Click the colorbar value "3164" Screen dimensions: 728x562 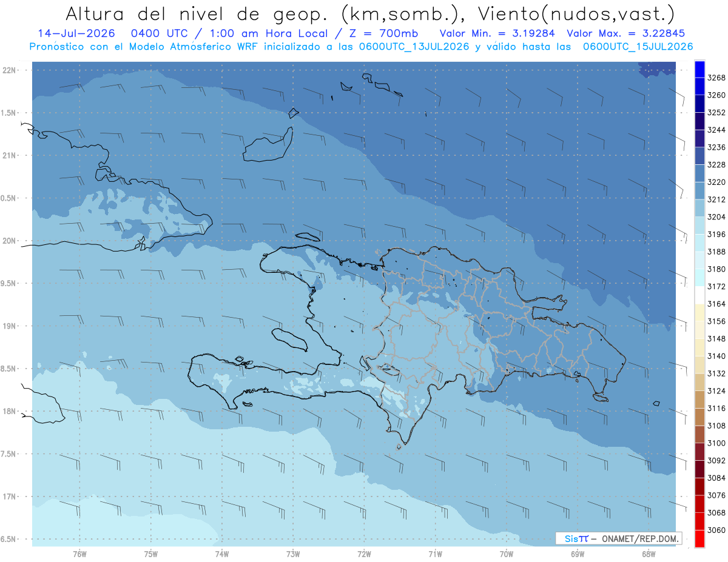(x=716, y=304)
